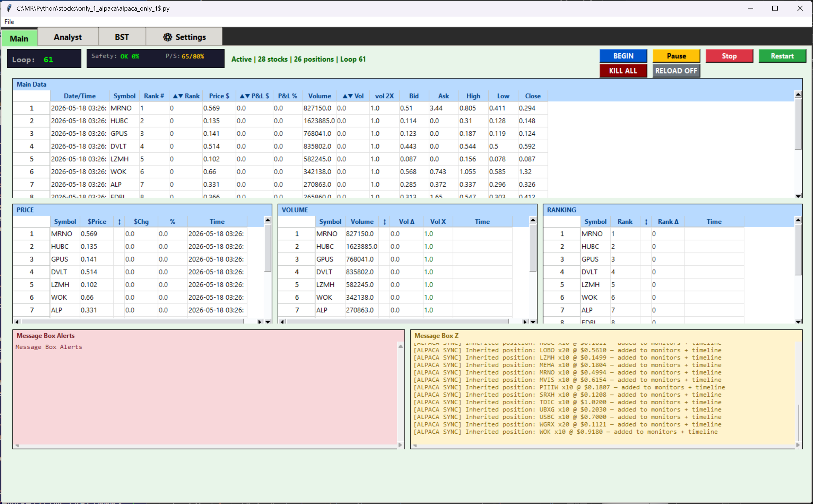Sort Main Data by Ask column
Viewport: 813px width, 504px height.
point(443,96)
